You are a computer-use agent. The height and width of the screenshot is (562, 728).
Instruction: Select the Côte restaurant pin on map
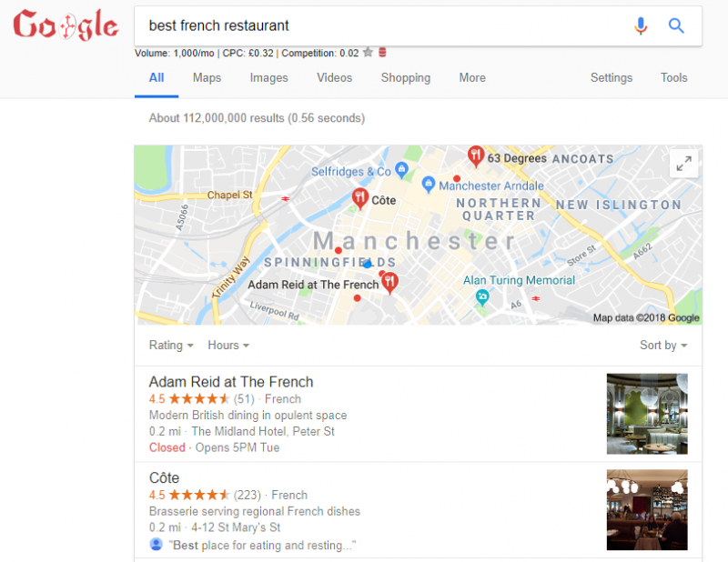359,198
